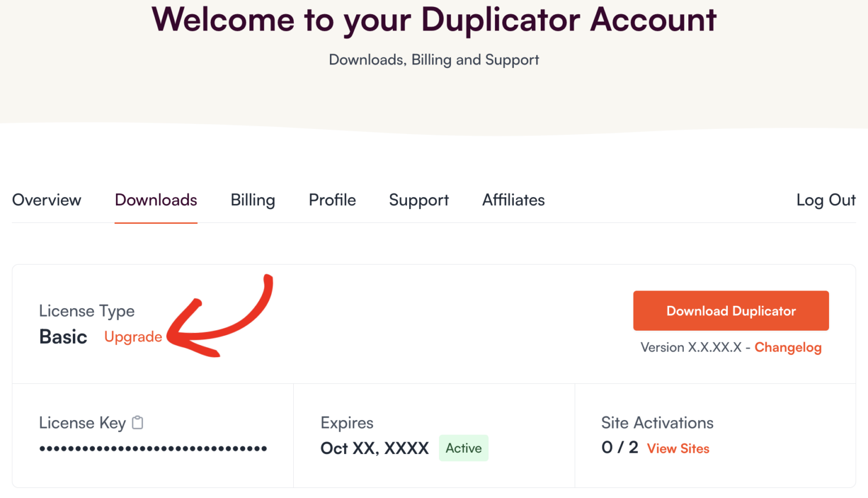The width and height of the screenshot is (868, 498).
Task: Click the Expires date Oct XX, XXXX
Action: click(x=375, y=448)
